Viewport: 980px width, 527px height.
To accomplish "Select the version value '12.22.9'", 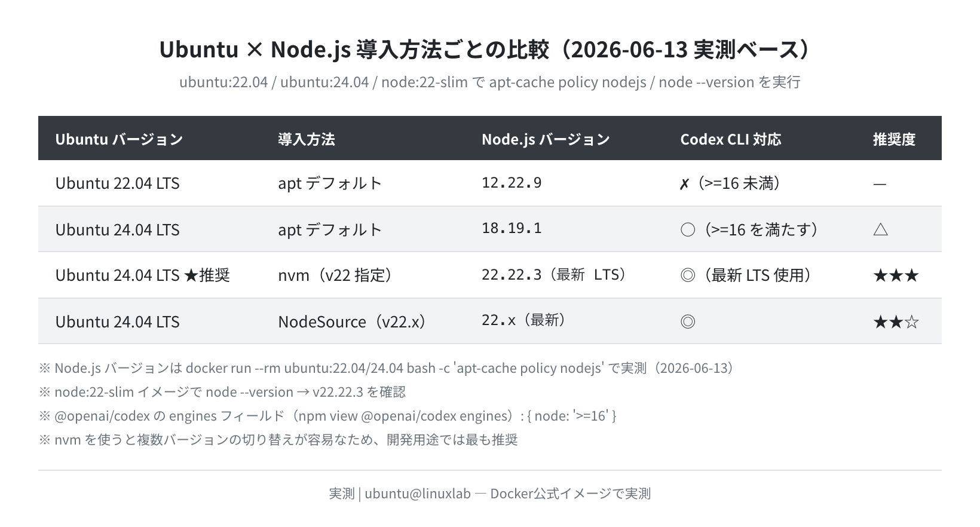I will (x=512, y=183).
